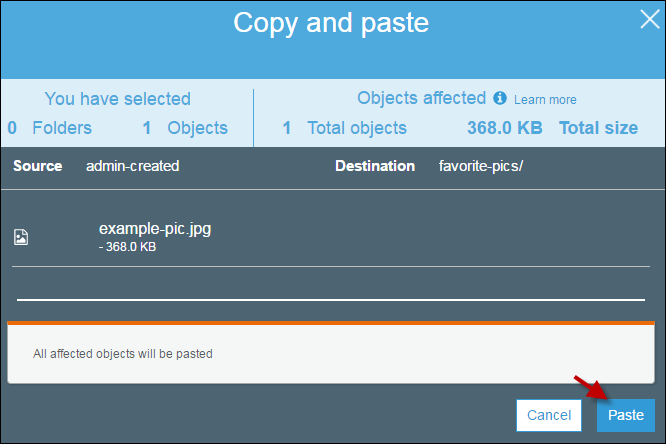666x444 pixels.
Task: Click the Folders count label
Action: (x=50, y=128)
